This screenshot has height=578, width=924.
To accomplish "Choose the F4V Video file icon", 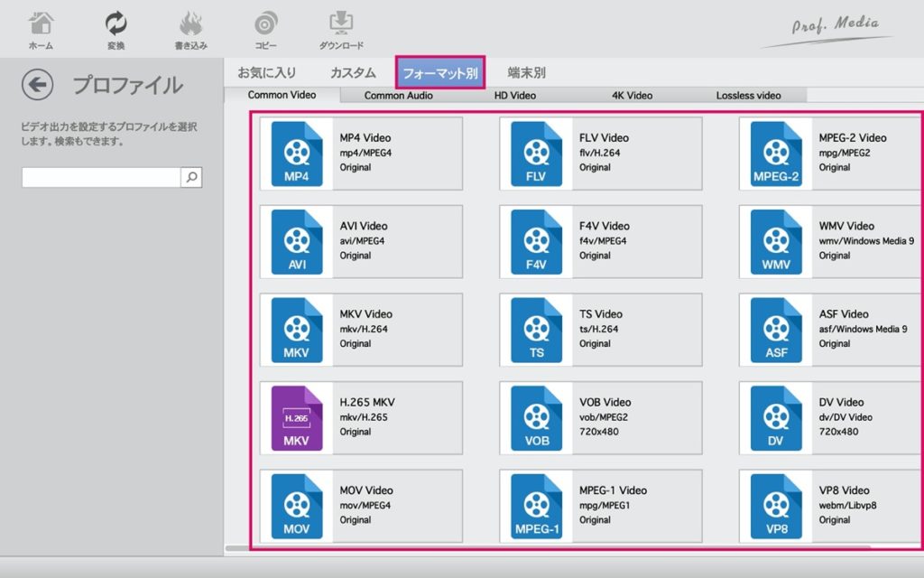I will (x=536, y=242).
